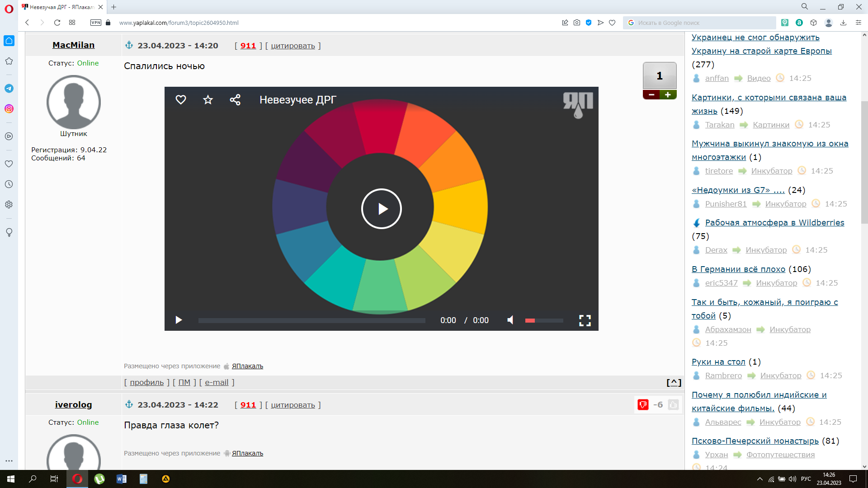Open ЯПлакалъ app link in MacMilan's post

pyautogui.click(x=247, y=366)
